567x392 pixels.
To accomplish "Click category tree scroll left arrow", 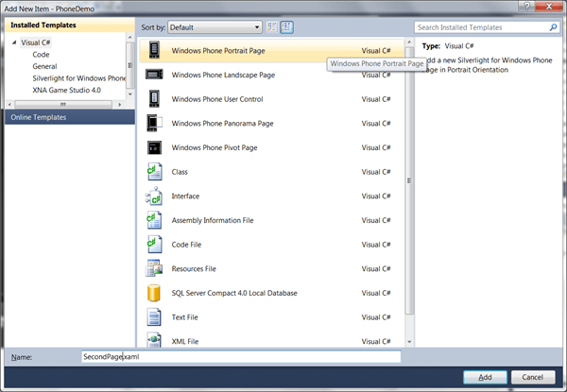I will pos(9,105).
